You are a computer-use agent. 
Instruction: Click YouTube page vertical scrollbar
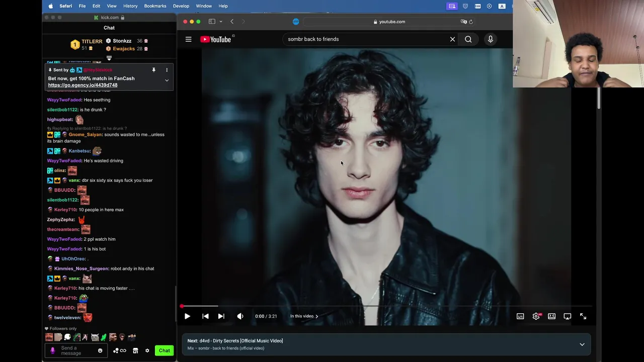point(599,98)
